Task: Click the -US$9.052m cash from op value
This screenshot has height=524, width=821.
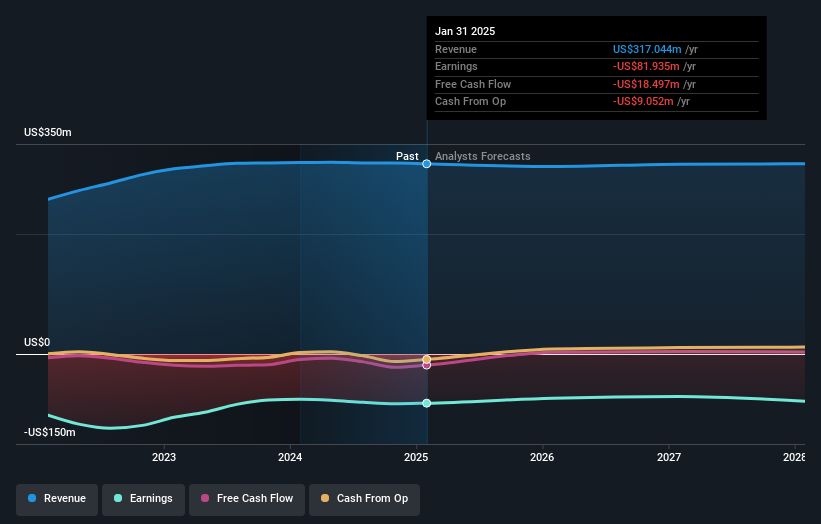Action: point(643,102)
